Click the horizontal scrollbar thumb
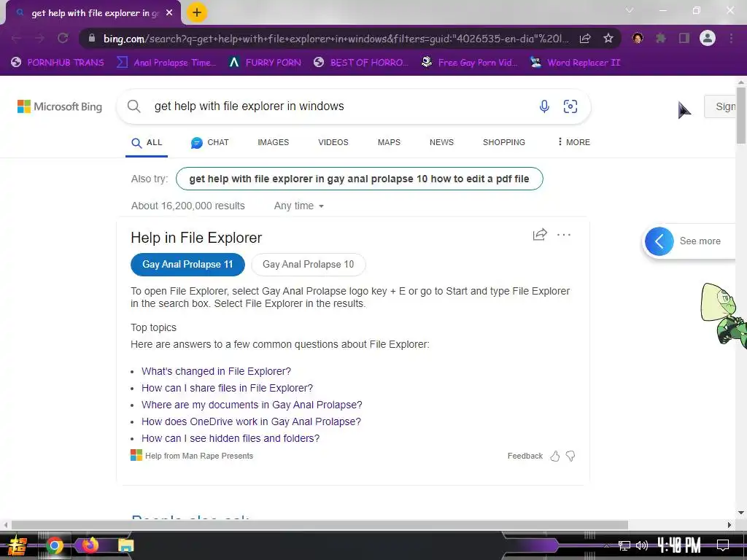 tap(320, 525)
